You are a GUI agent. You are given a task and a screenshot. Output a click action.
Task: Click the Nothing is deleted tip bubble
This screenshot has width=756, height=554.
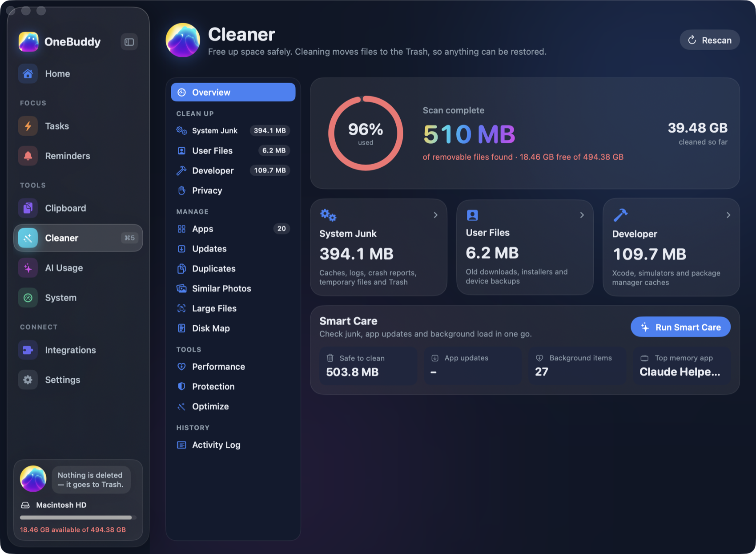tap(91, 480)
